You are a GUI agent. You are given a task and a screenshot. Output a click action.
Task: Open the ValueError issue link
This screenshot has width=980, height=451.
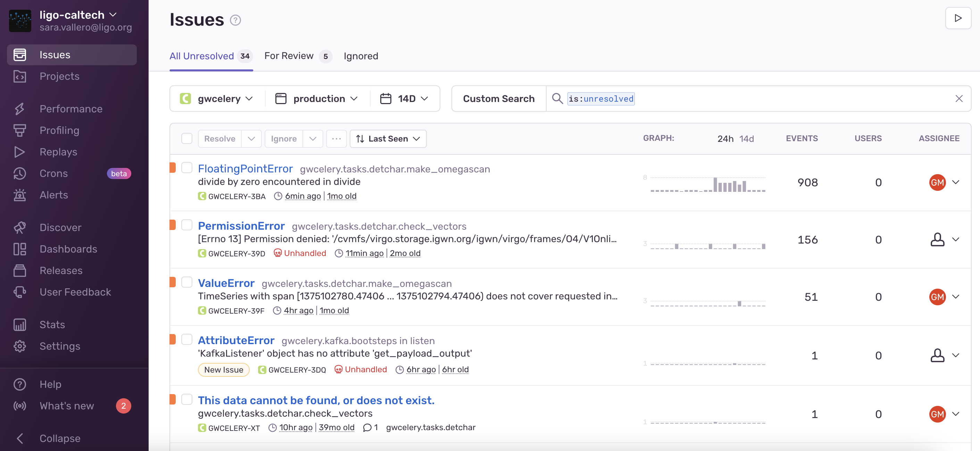[x=226, y=283]
